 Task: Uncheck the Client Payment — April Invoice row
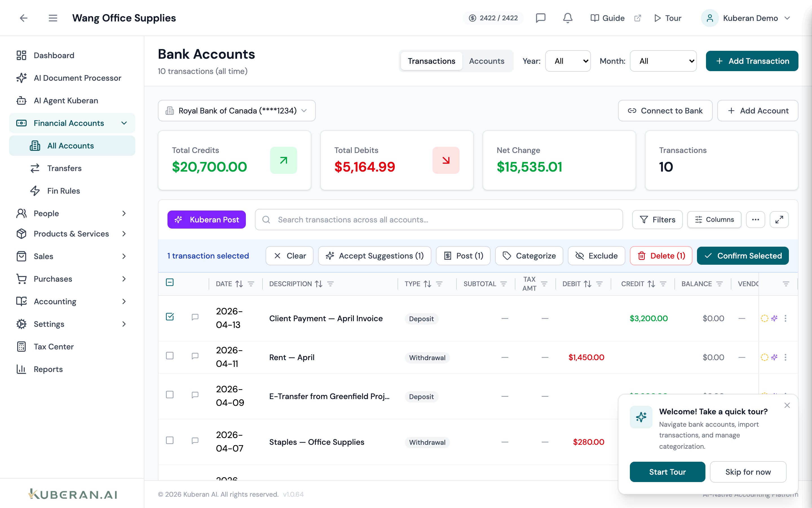click(x=170, y=316)
